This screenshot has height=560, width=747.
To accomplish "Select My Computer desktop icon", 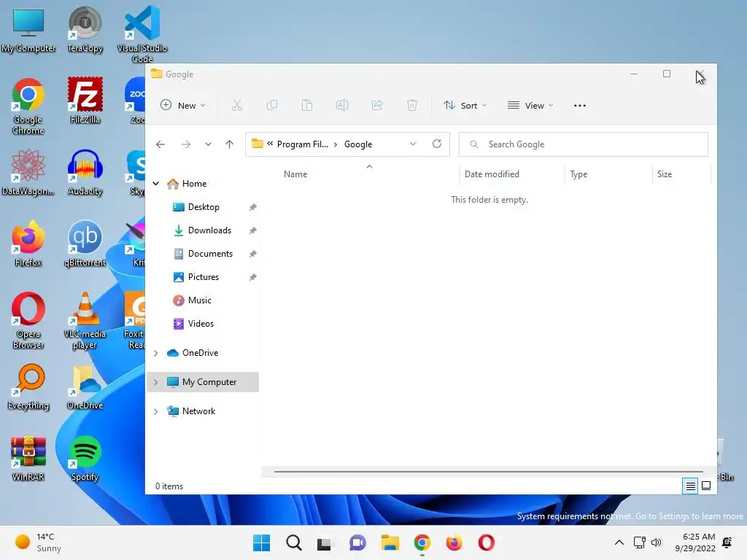I will [28, 29].
